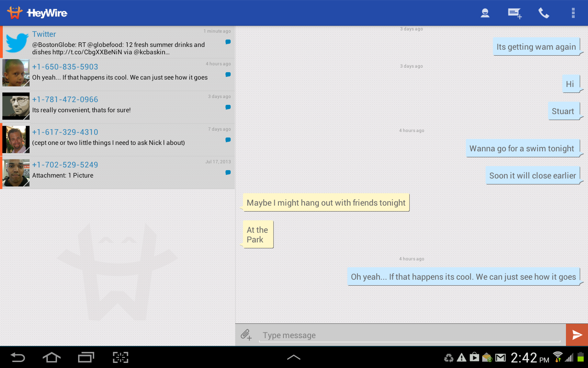Tap chat bubble icon in +1-781-472-0966 row
The height and width of the screenshot is (368, 588).
pyautogui.click(x=228, y=107)
